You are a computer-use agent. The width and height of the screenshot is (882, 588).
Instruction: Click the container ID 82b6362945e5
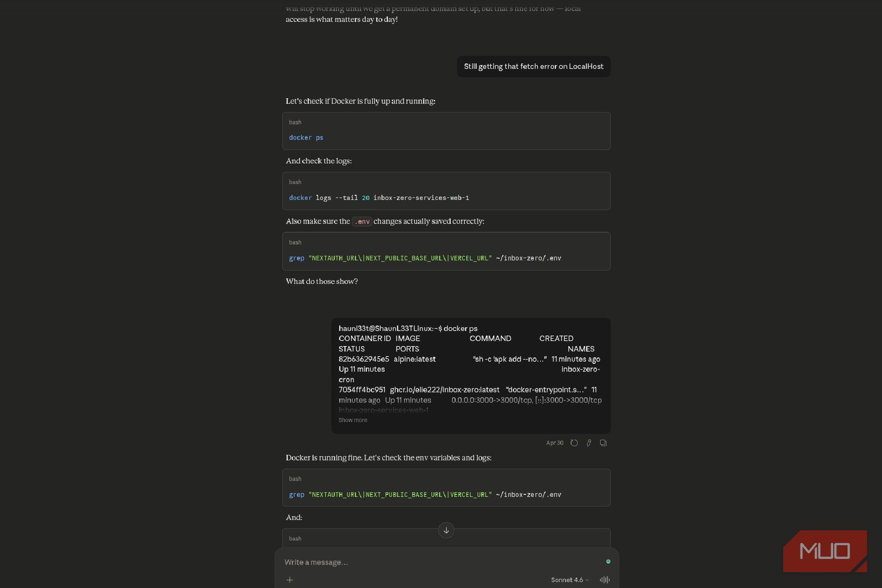coord(364,359)
